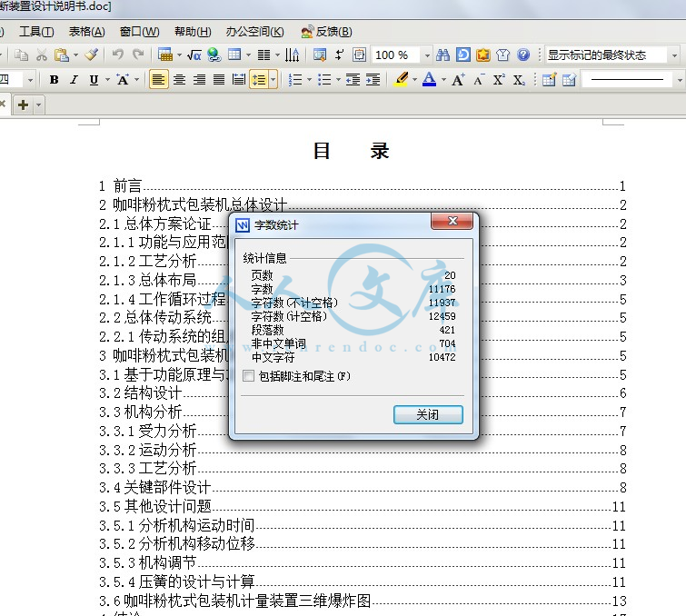
Task: Click the draw table pencil icon
Action: 549,80
